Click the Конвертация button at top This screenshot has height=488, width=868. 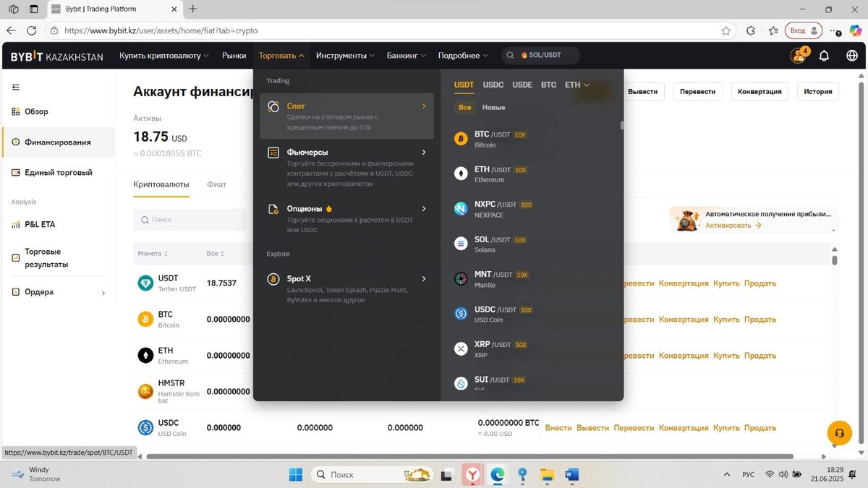pyautogui.click(x=759, y=91)
